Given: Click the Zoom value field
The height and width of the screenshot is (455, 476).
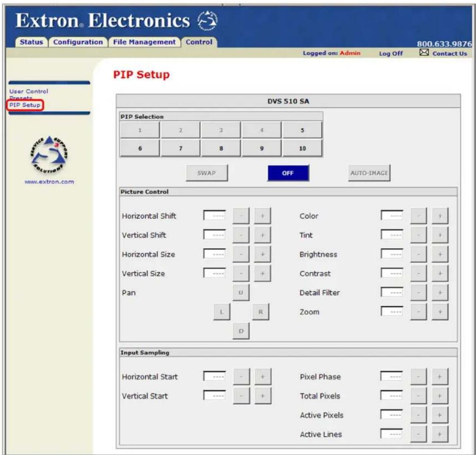Looking at the screenshot, I should tap(392, 312).
